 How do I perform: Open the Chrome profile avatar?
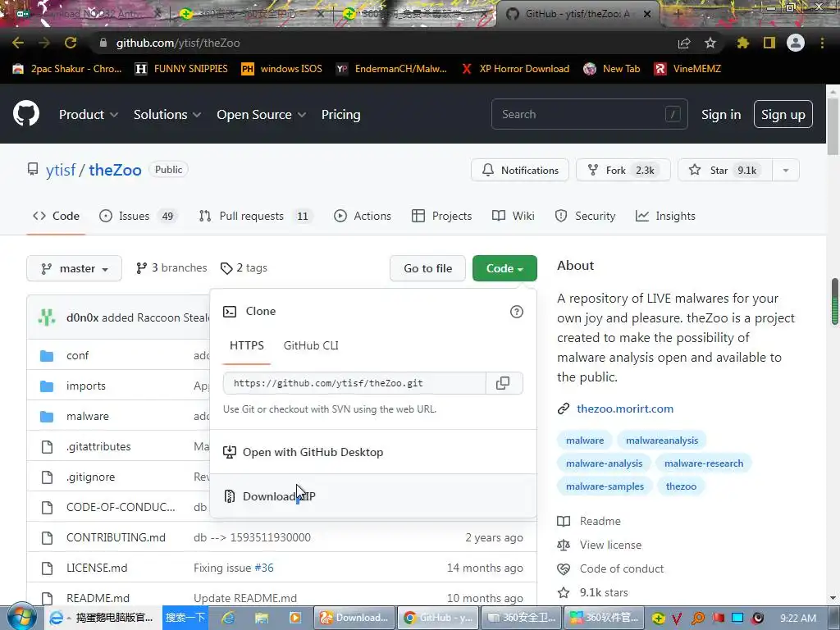click(x=796, y=43)
